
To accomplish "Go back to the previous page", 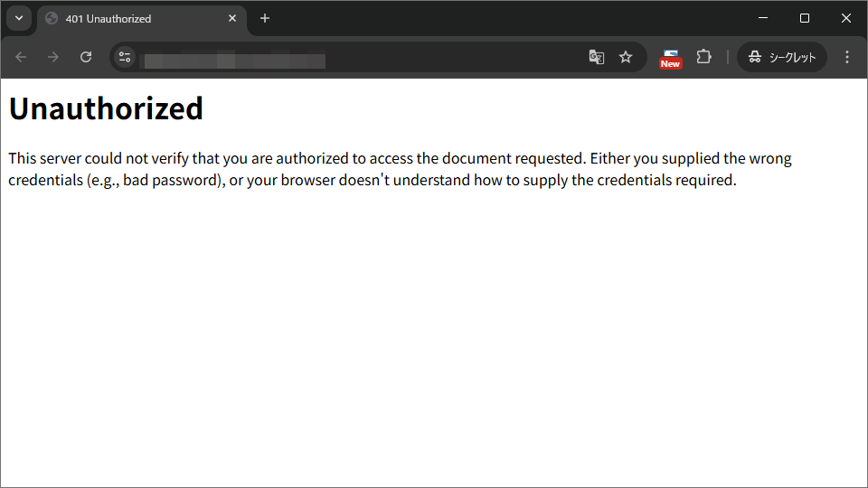I will coord(22,57).
